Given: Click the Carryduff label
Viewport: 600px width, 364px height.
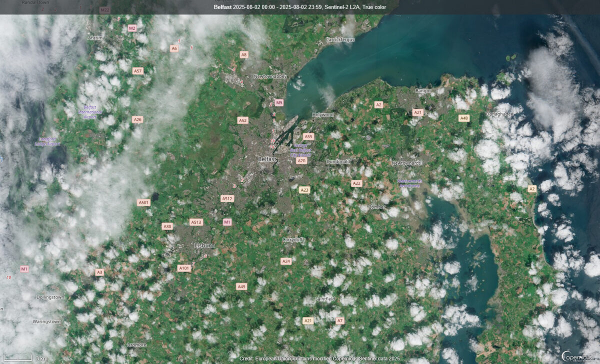Looking at the screenshot, I should pyautogui.click(x=293, y=240).
